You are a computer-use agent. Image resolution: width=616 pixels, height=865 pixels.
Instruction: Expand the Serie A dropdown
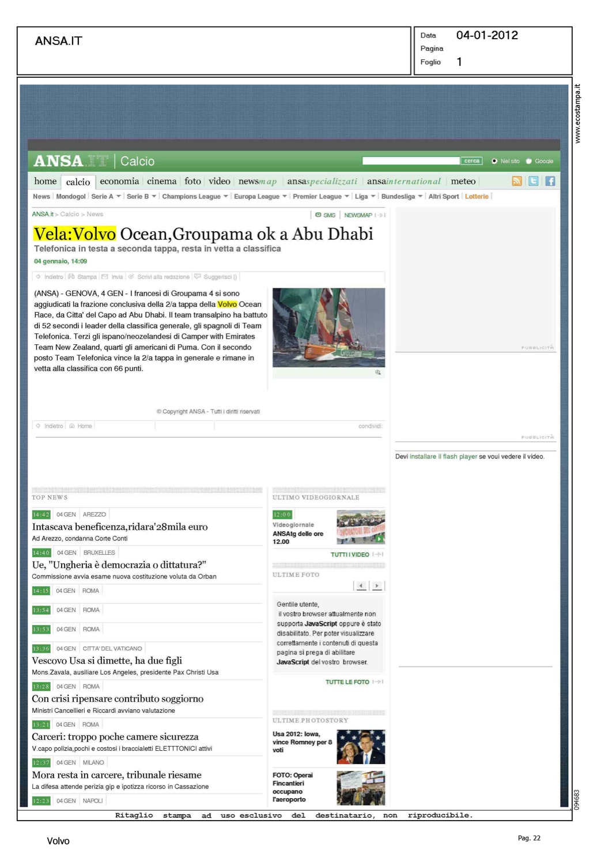[x=119, y=197]
